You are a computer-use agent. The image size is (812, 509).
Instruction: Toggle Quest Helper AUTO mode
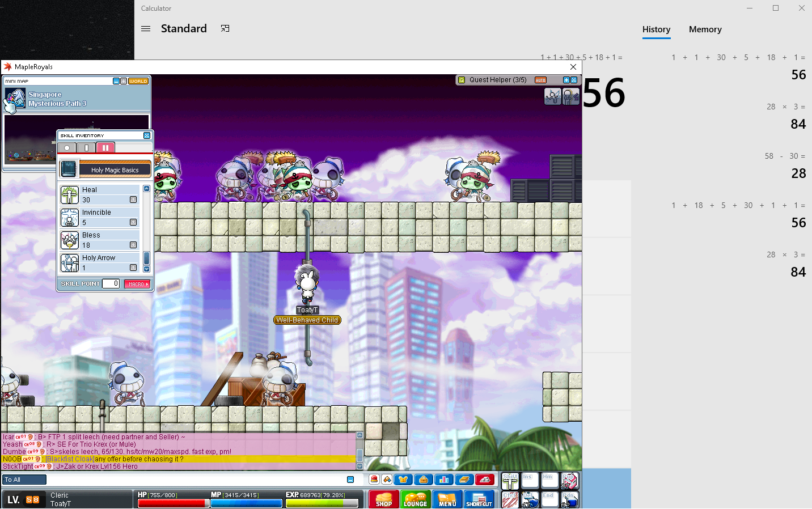click(x=540, y=80)
